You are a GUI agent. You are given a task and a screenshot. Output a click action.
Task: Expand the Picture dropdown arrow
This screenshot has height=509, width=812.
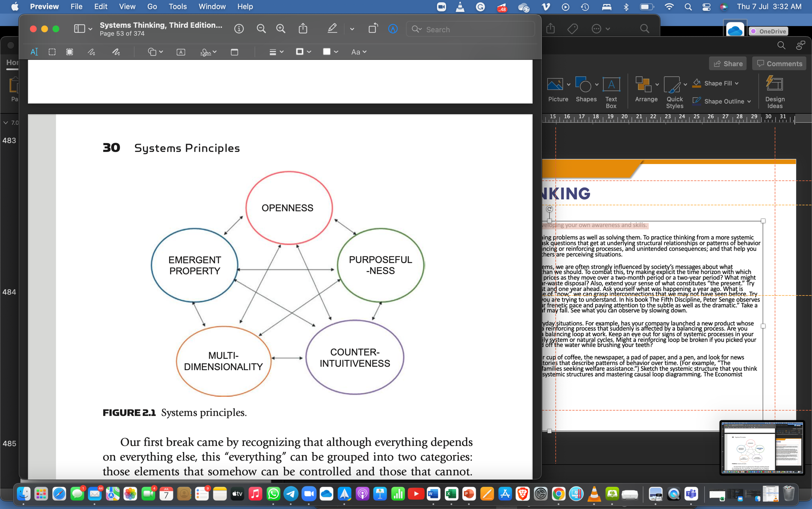pos(569,84)
